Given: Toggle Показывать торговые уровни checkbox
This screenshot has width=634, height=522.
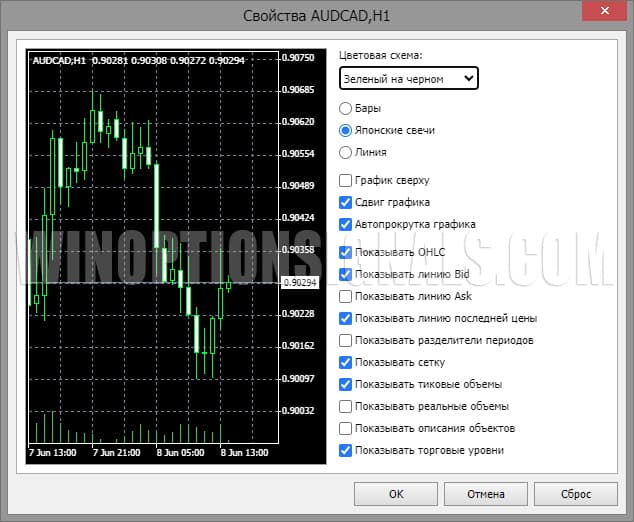Looking at the screenshot, I should click(x=346, y=450).
